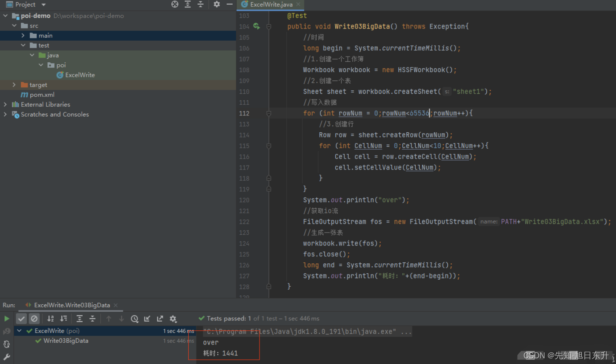
Task: Click the wrench icon in Run sidebar
Action: tap(6, 357)
